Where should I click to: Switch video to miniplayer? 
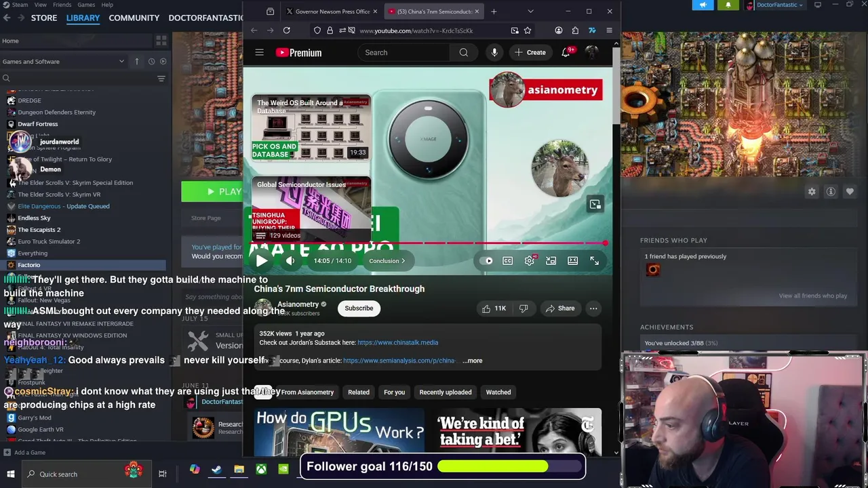551,261
